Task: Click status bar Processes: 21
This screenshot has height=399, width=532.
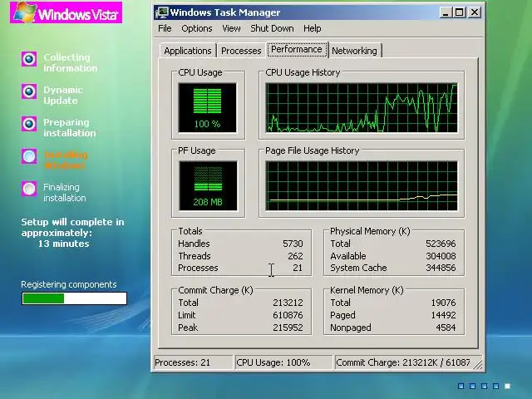Action: click(x=193, y=362)
